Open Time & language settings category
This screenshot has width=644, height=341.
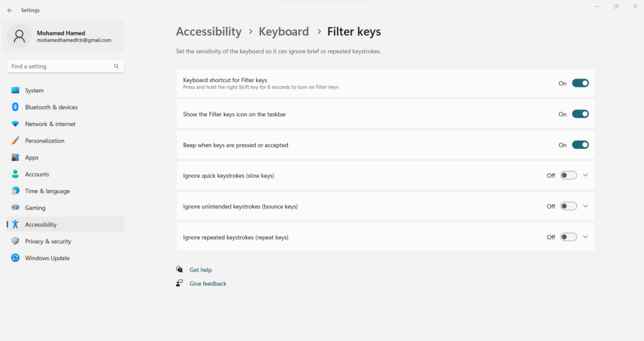(47, 191)
